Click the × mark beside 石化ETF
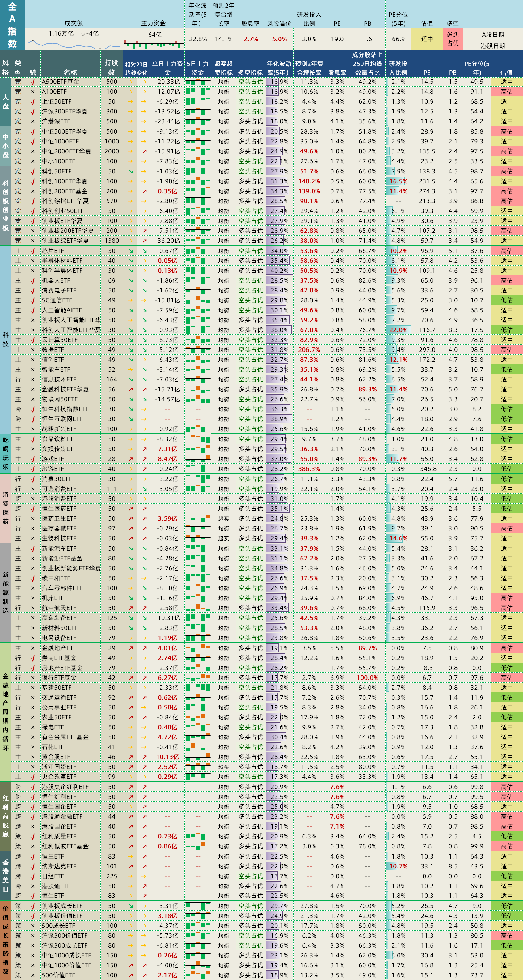The height and width of the screenshot is (980, 523). point(33,747)
